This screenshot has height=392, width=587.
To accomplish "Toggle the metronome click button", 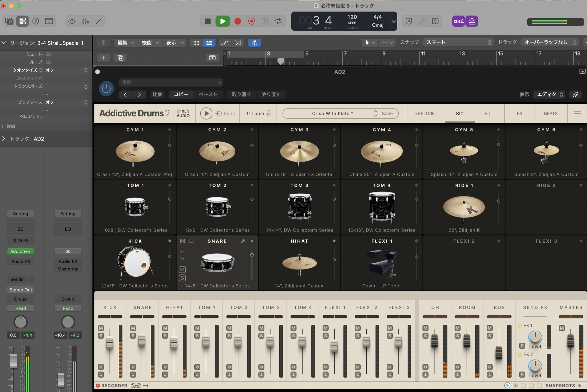I will coord(472,21).
